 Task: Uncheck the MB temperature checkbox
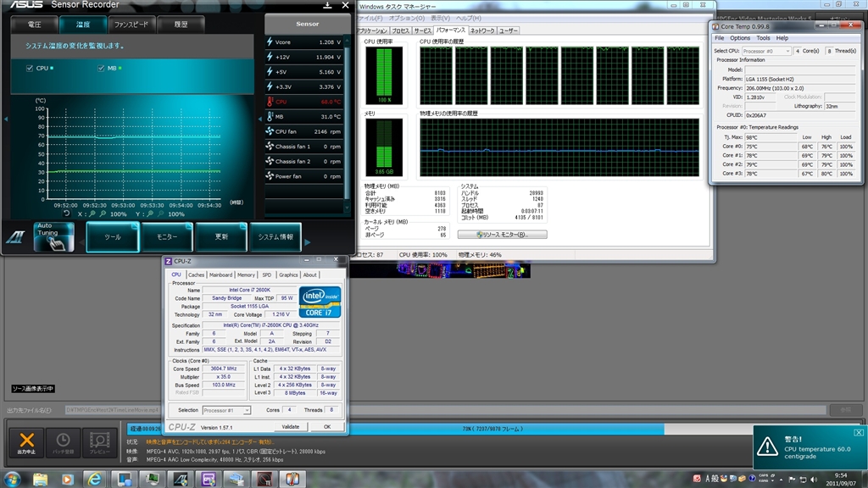[x=101, y=68]
